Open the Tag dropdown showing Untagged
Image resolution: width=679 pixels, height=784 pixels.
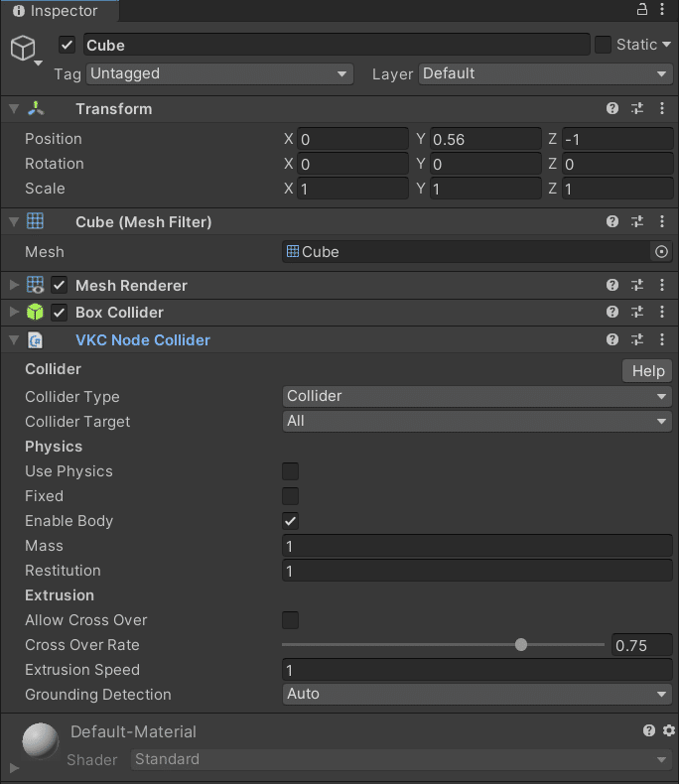[x=218, y=73]
